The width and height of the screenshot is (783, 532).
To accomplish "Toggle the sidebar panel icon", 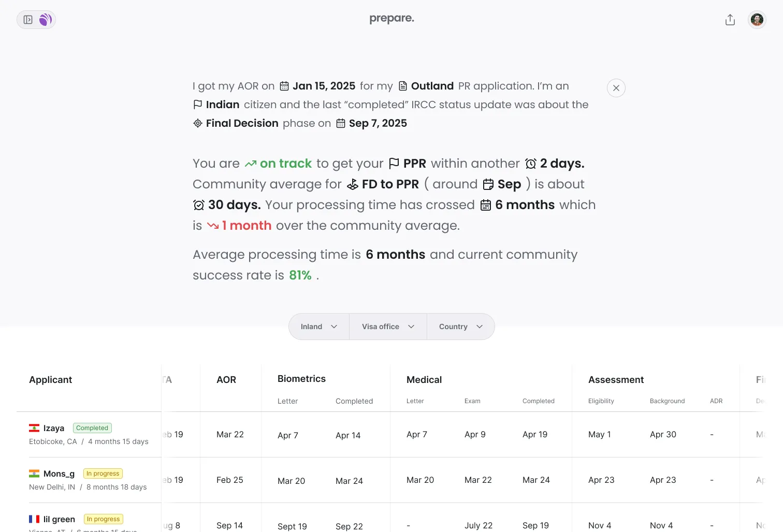I will [28, 20].
